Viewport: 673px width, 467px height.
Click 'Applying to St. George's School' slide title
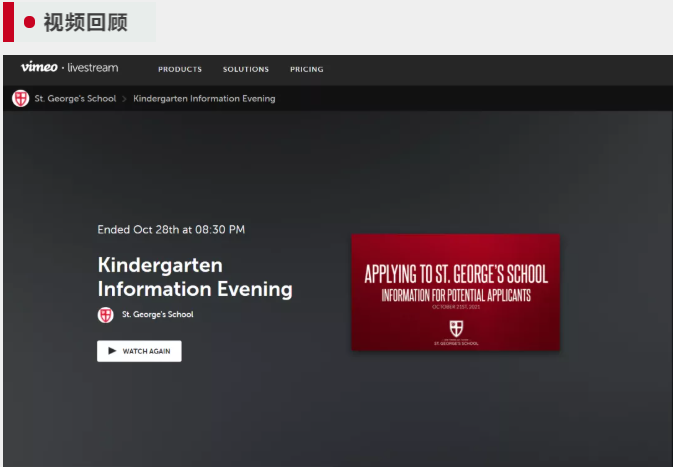pos(456,274)
